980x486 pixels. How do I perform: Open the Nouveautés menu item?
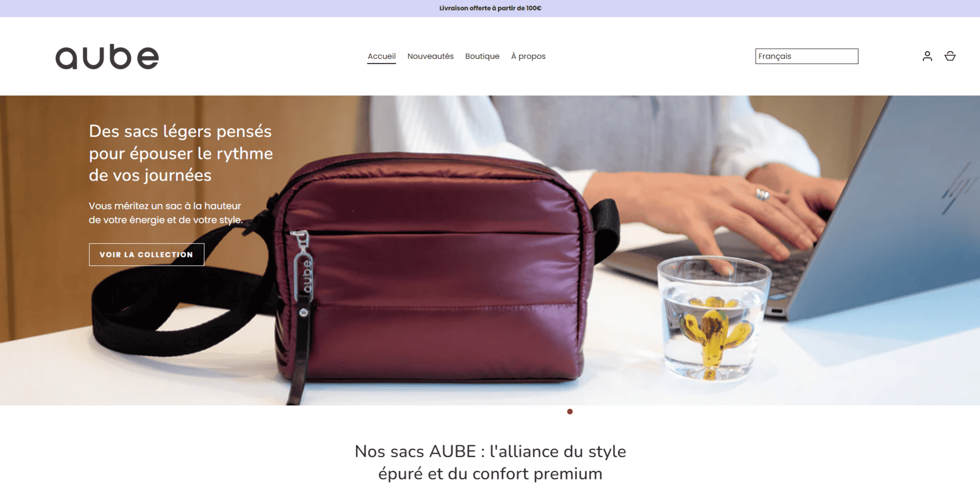(431, 56)
